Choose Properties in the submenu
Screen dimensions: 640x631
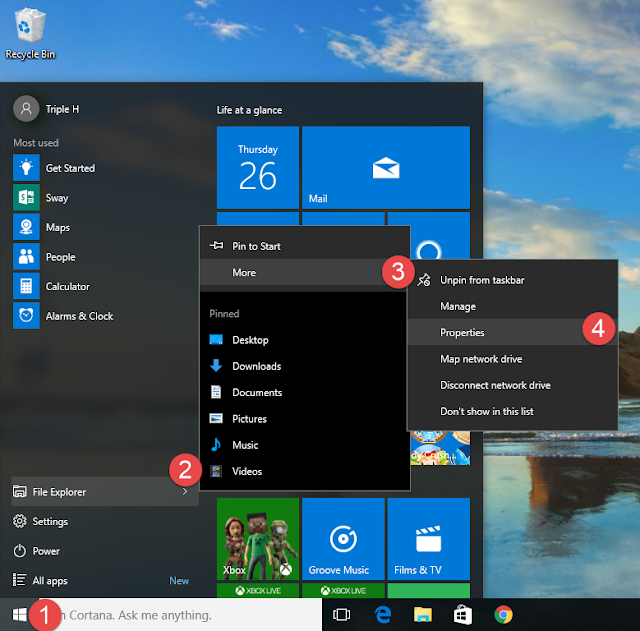pyautogui.click(x=513, y=332)
